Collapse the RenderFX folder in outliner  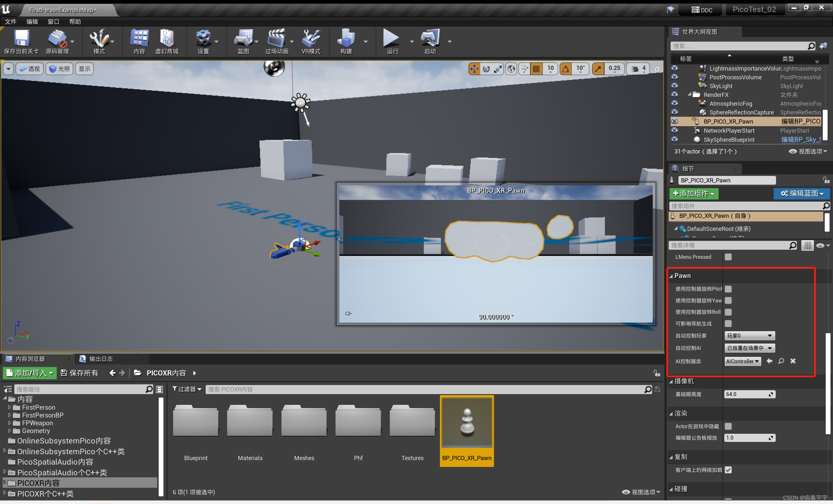pyautogui.click(x=690, y=95)
